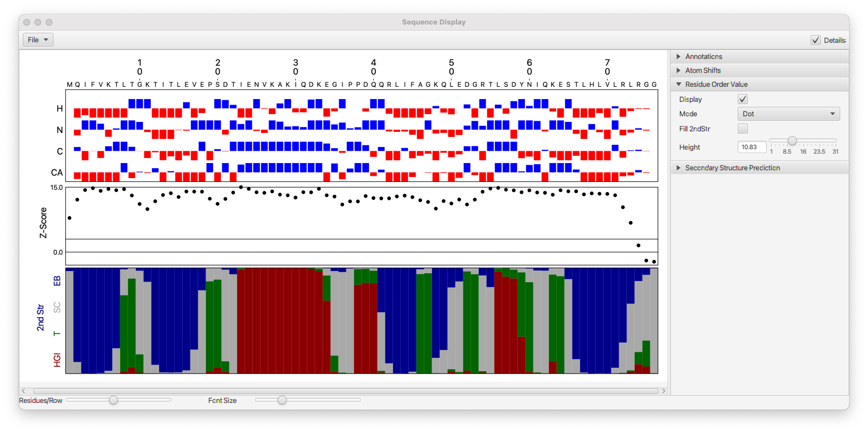868x433 pixels.
Task: Uncheck the Display checkbox
Action: pos(743,99)
